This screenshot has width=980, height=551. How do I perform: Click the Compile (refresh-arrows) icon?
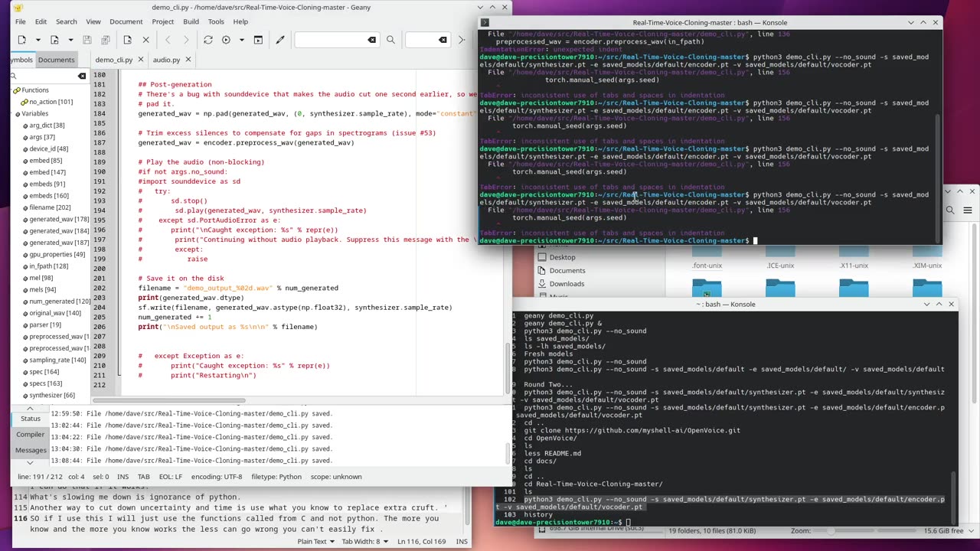point(207,40)
